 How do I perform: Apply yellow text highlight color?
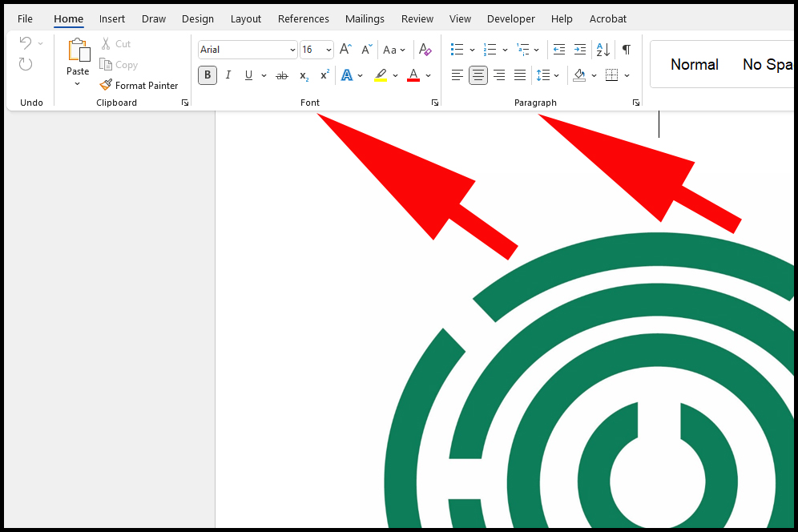tap(381, 75)
